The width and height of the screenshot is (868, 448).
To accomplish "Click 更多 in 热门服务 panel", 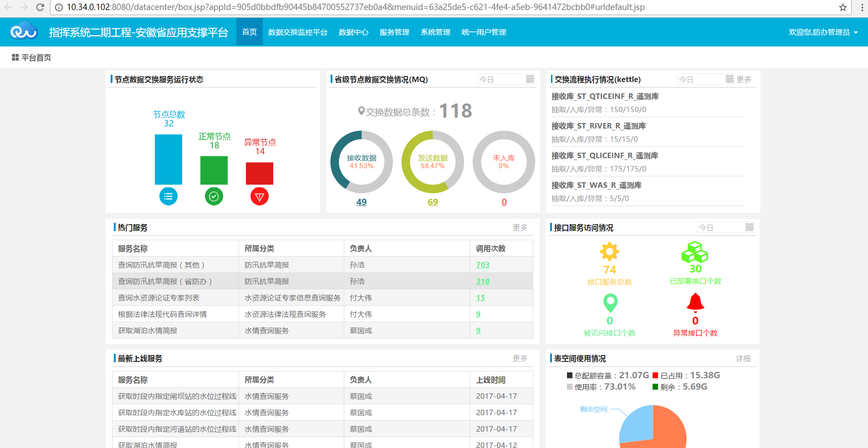I will click(x=520, y=227).
